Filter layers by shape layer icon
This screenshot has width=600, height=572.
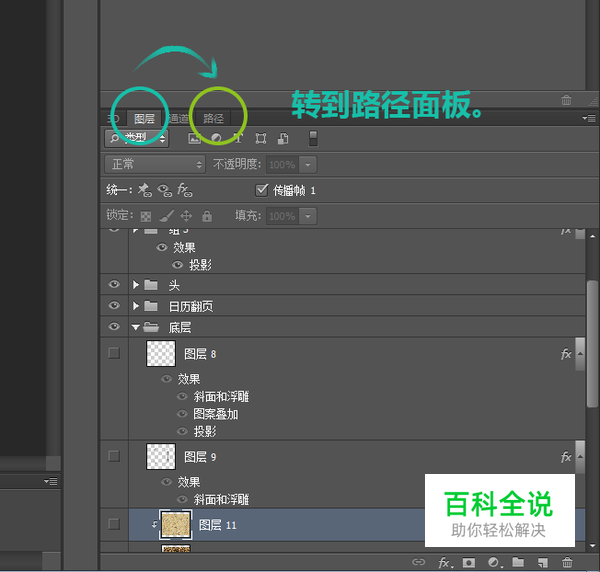coord(261,139)
